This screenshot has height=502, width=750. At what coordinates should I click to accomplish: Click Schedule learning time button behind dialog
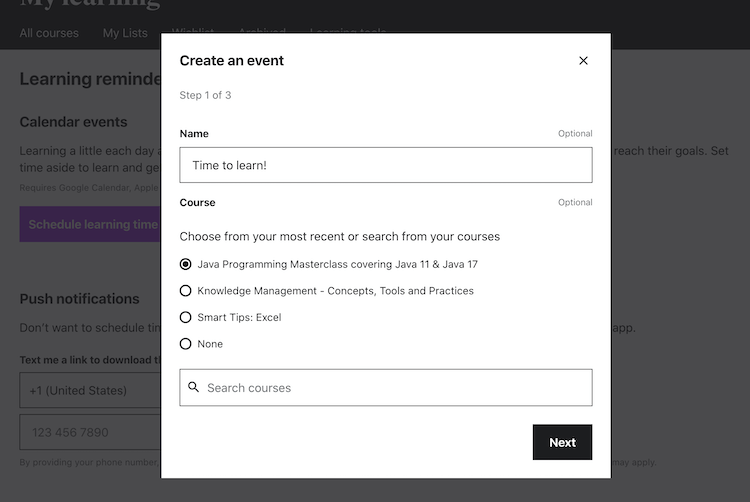click(x=90, y=224)
